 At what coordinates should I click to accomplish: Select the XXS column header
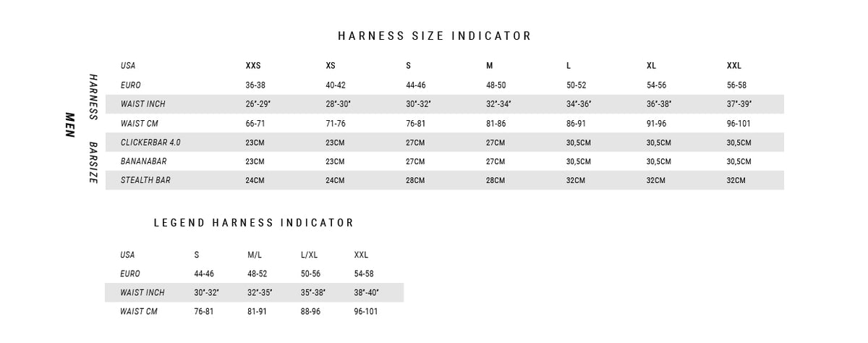tap(253, 66)
